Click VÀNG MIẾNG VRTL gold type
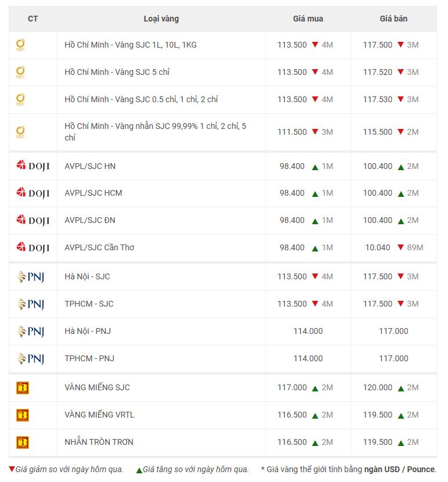The image size is (448, 482). coord(99,415)
